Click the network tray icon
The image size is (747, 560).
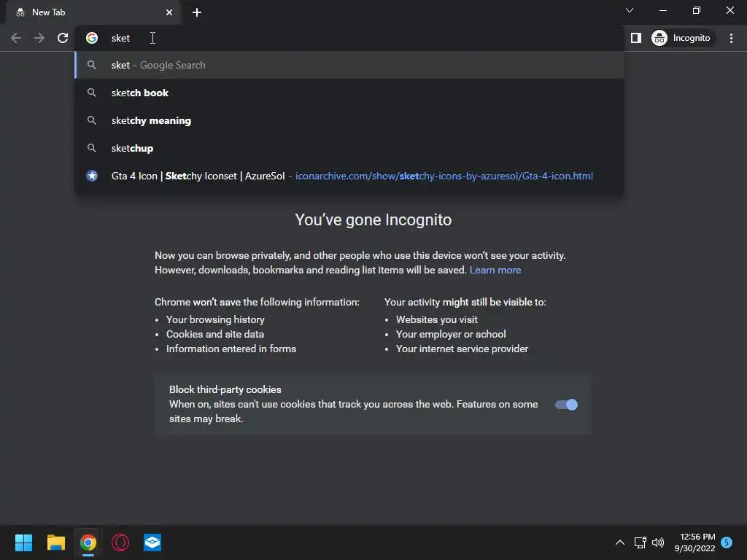click(640, 542)
